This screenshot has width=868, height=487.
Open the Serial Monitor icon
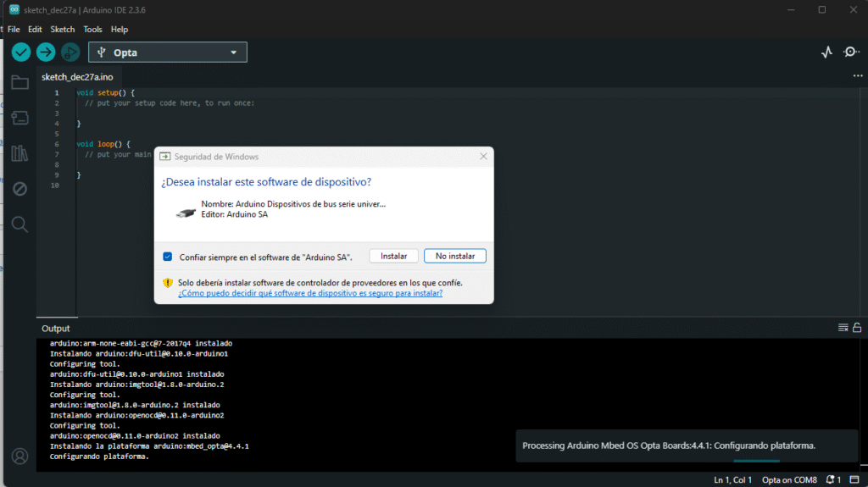click(851, 53)
